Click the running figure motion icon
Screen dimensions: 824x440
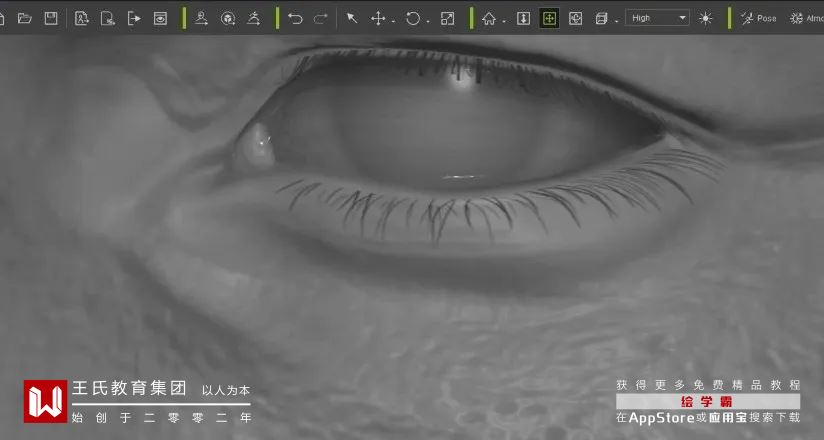(x=254, y=19)
